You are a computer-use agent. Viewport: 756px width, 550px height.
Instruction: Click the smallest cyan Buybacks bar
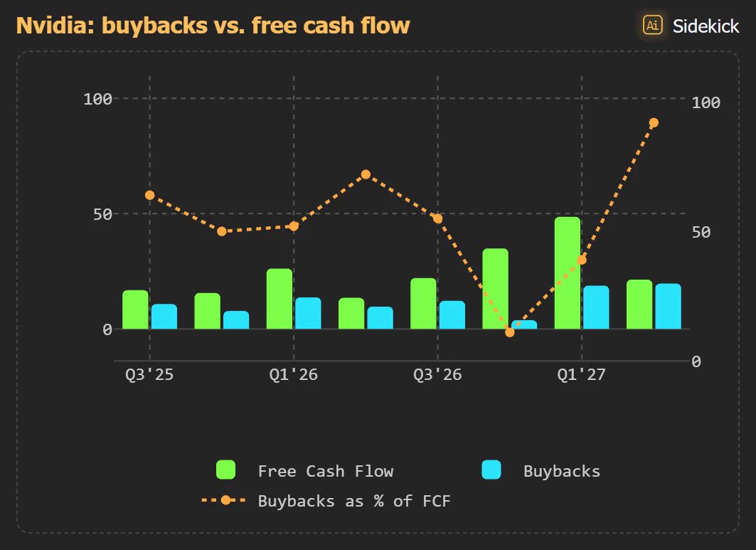(524, 324)
